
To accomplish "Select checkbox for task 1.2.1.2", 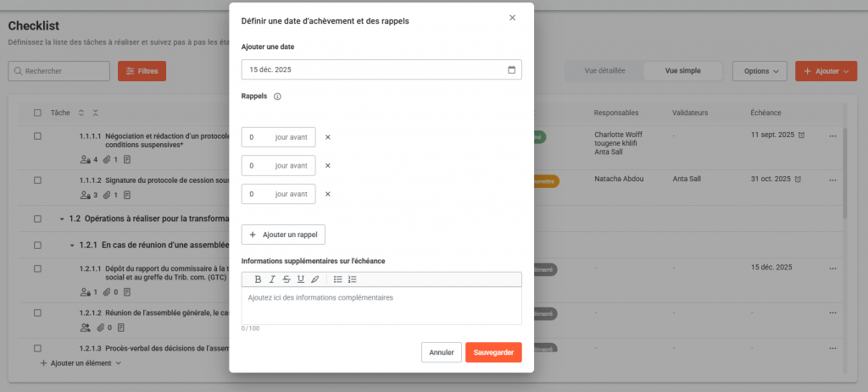I will (37, 312).
